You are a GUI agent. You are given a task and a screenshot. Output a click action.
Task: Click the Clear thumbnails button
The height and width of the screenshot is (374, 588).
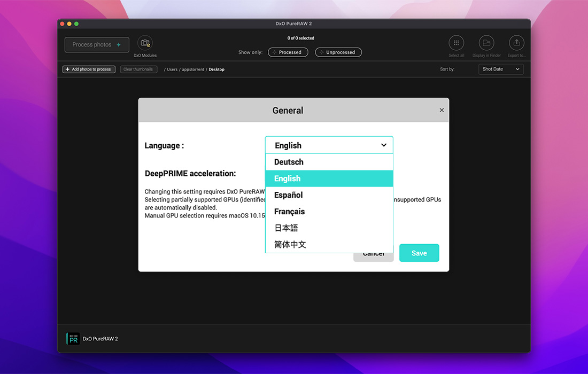[x=138, y=69]
